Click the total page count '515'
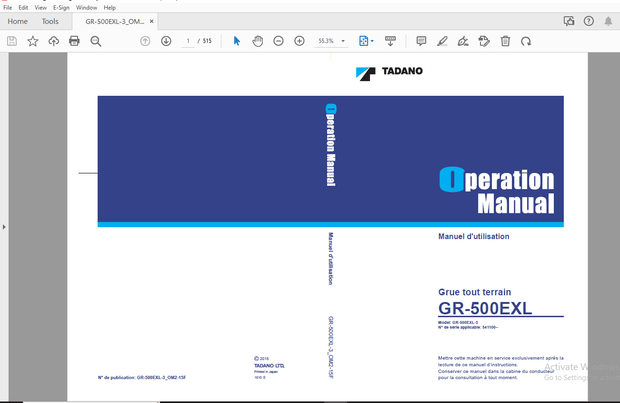This screenshot has height=403, width=620. coord(207,41)
